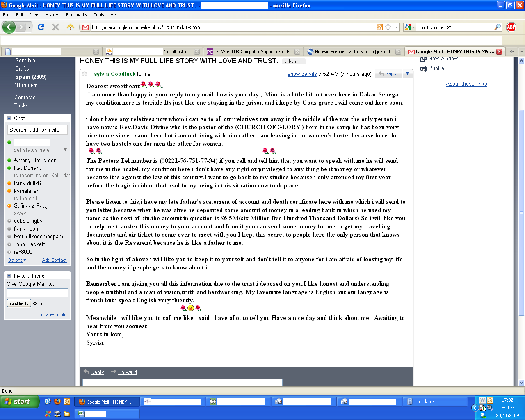This screenshot has width=525, height=420.
Task: Open the Sent Mail folder
Action: coord(26,60)
